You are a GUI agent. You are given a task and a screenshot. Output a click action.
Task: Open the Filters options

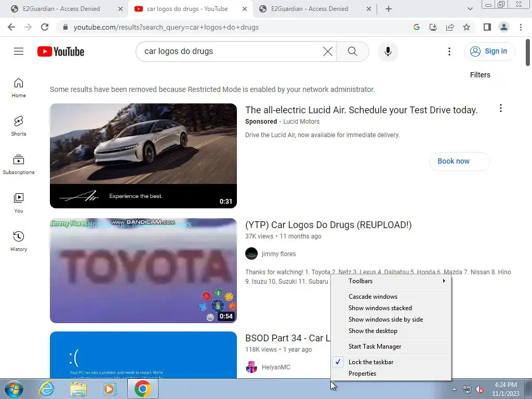point(480,75)
